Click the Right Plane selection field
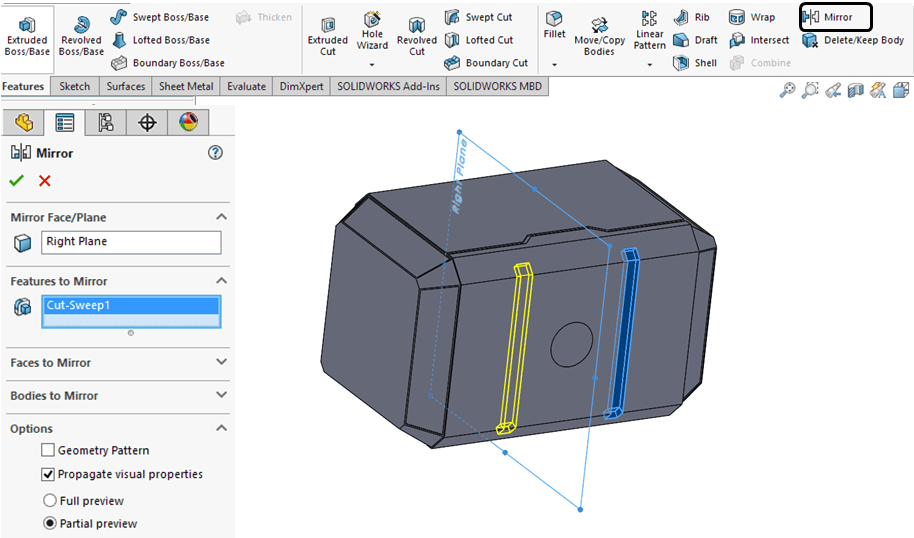Screen dimensions: 914x538 (131, 242)
